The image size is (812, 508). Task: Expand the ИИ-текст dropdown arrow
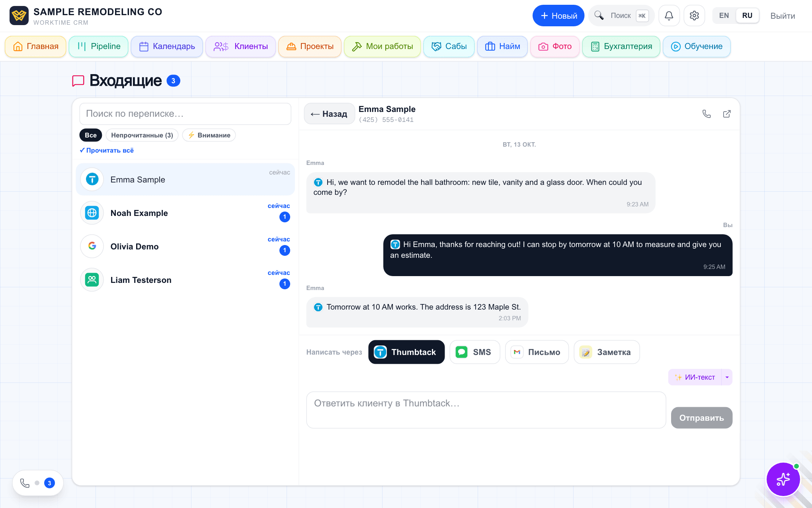(x=727, y=377)
